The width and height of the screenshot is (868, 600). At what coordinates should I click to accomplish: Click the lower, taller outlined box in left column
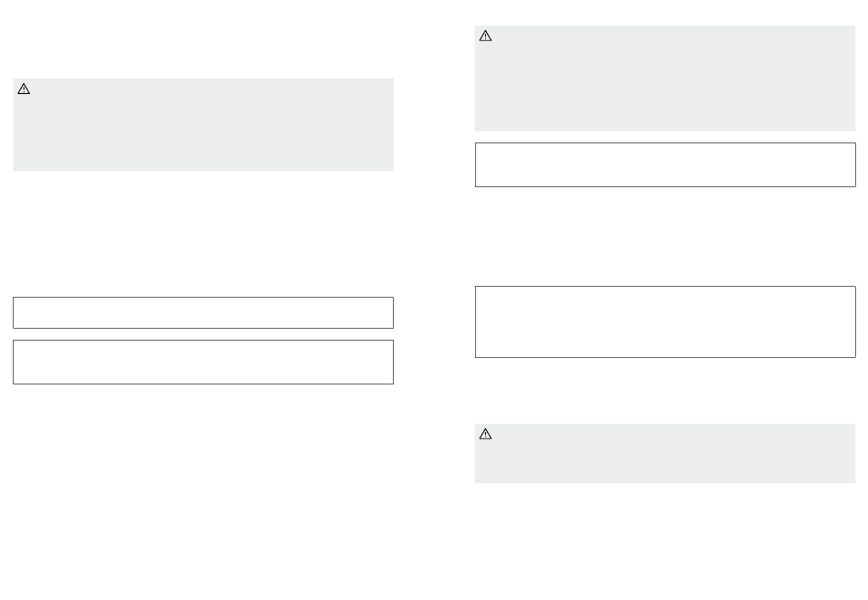coord(203,362)
